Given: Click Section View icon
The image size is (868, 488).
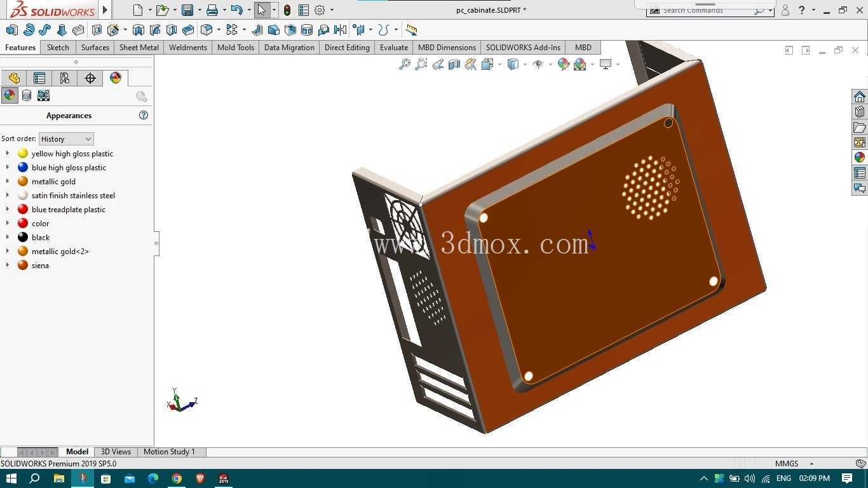Looking at the screenshot, I should (x=454, y=64).
